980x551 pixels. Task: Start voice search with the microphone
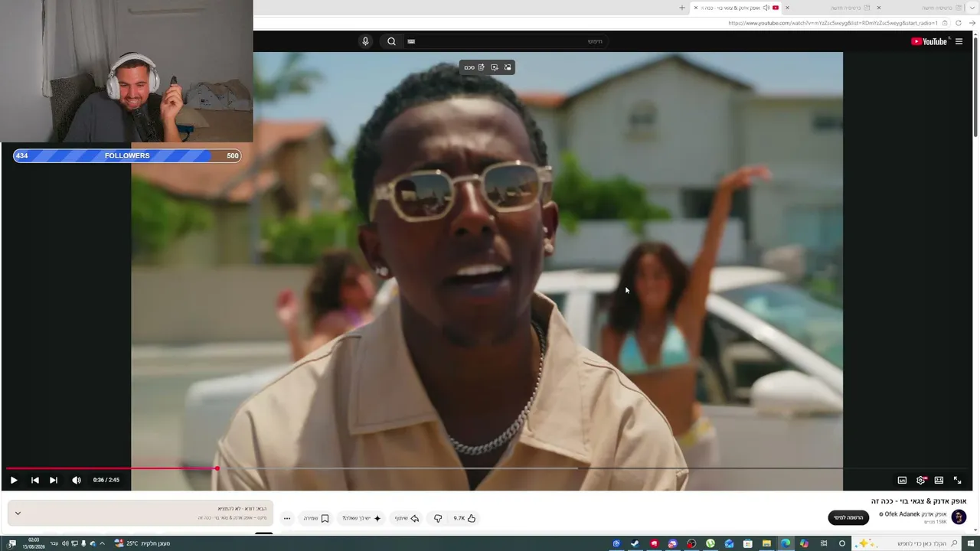365,41
